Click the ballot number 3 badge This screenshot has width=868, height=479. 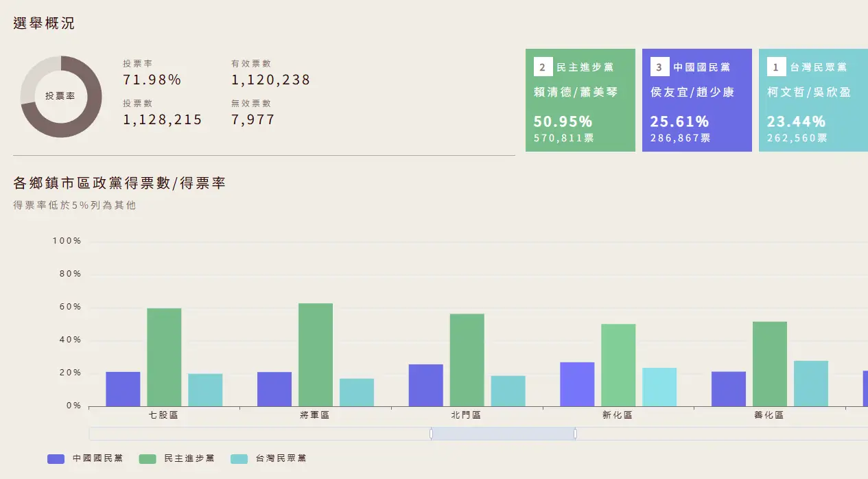(x=659, y=67)
